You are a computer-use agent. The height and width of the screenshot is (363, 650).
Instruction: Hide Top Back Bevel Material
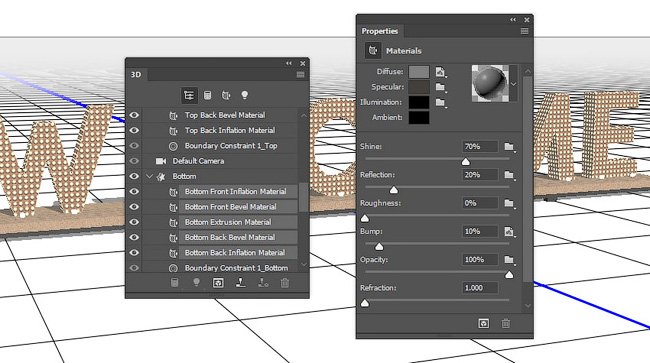coord(134,115)
